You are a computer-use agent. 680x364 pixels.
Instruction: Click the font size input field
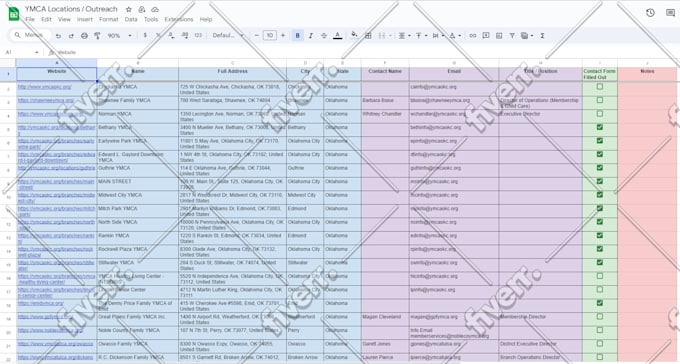(x=270, y=35)
